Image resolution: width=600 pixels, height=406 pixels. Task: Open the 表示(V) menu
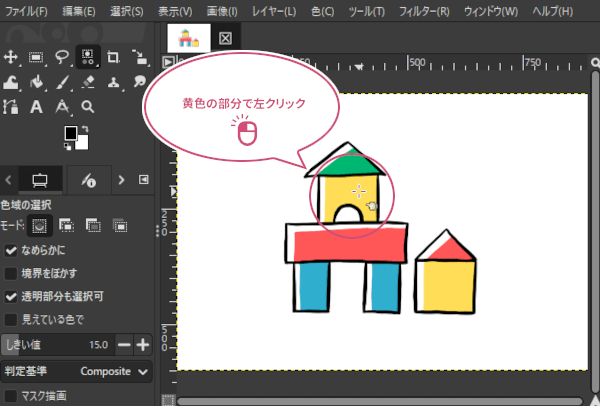coord(175,11)
